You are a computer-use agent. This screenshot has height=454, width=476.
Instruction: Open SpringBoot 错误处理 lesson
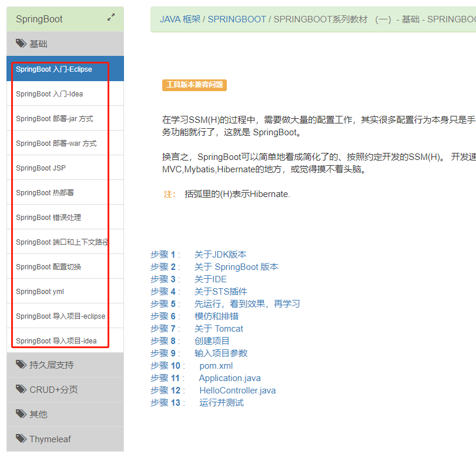pyautogui.click(x=65, y=217)
